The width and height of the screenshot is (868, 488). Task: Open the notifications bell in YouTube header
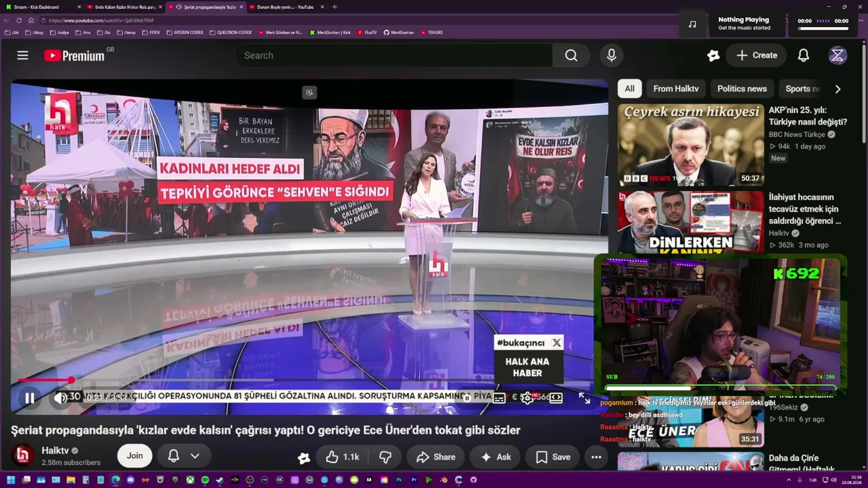[804, 56]
